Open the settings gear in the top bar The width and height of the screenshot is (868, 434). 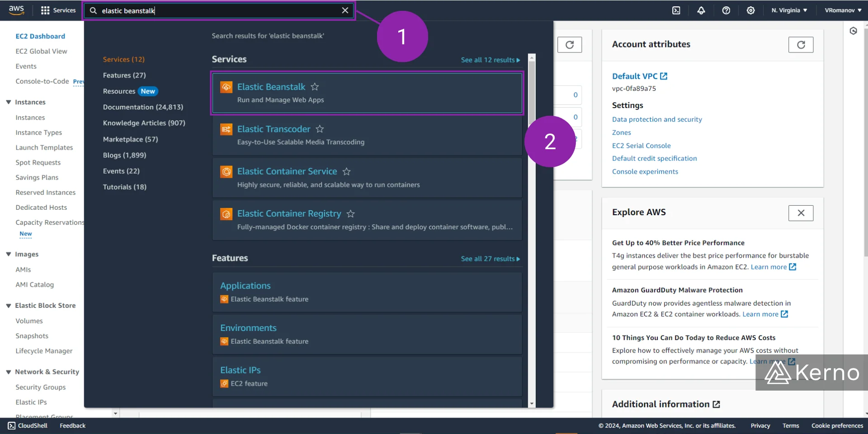click(750, 10)
